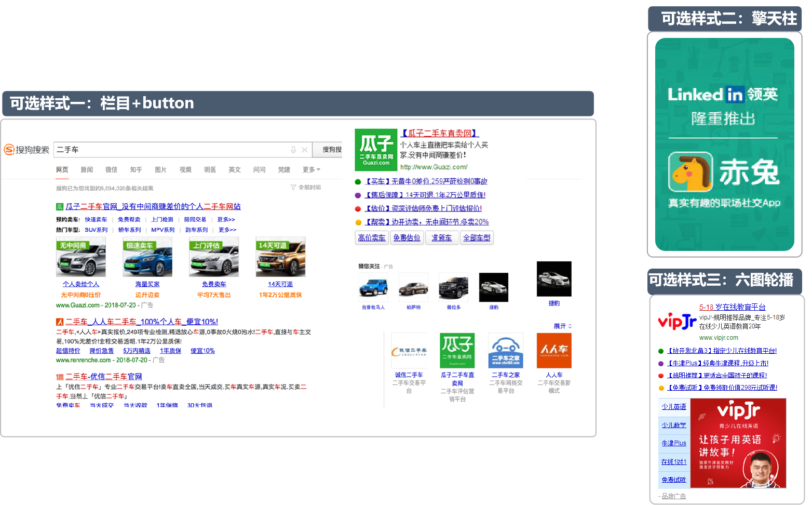Open the 瓜子二手车官网 search result link

click(x=153, y=206)
